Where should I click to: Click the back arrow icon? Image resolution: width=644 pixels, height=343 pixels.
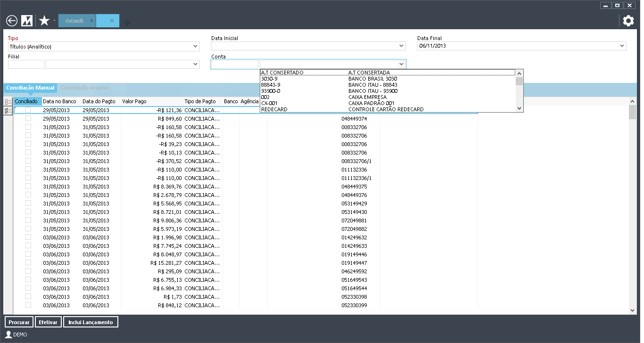tap(12, 21)
